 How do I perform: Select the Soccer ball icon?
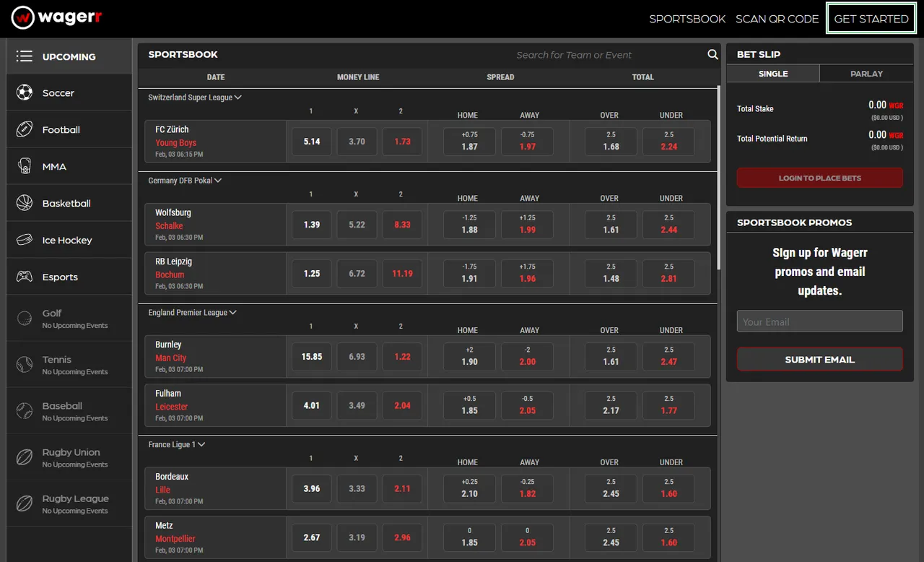pos(25,92)
